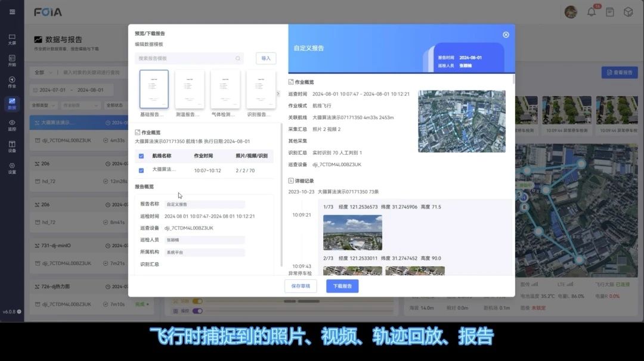Go to 作业 in the left sidebar
Viewport: 644px width, 361px height.
click(12, 82)
